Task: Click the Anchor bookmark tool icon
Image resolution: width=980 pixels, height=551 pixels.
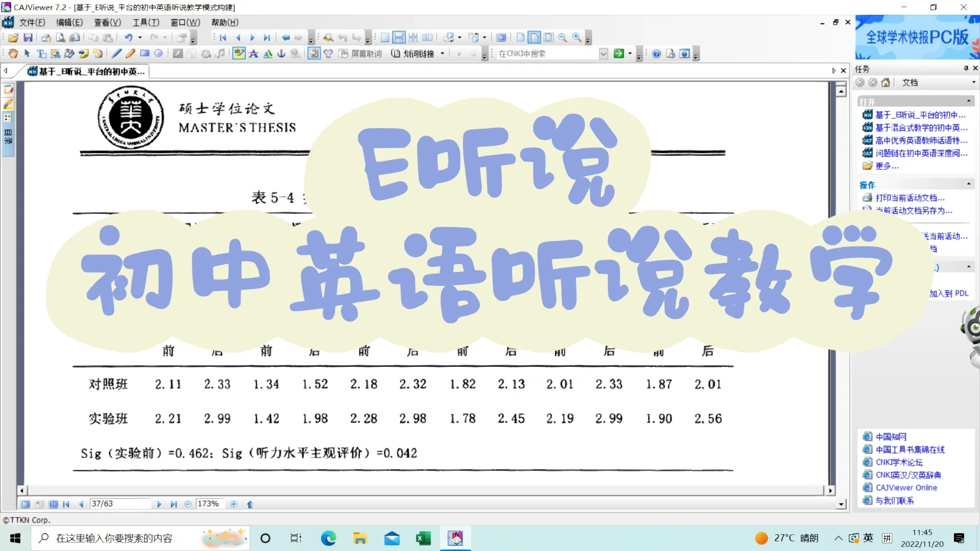Action: coord(281,54)
